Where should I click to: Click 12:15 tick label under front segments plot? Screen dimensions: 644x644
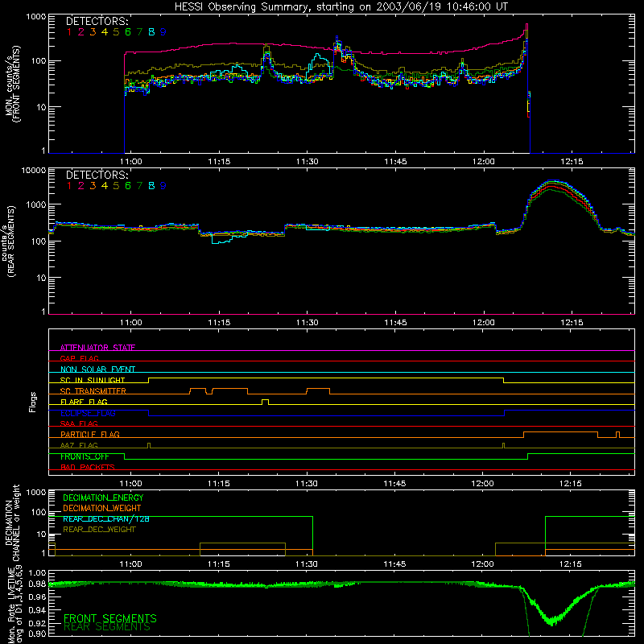[x=572, y=162]
